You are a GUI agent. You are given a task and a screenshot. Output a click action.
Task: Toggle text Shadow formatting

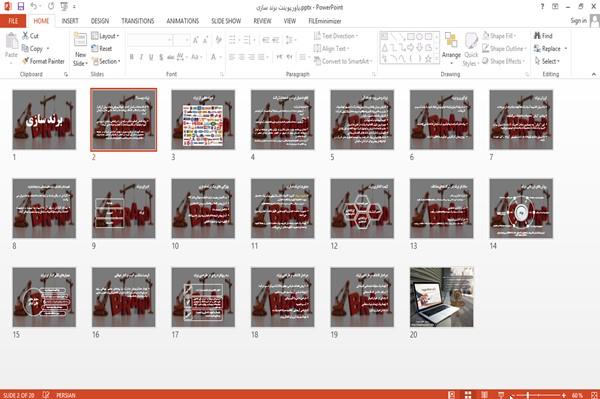click(x=161, y=57)
